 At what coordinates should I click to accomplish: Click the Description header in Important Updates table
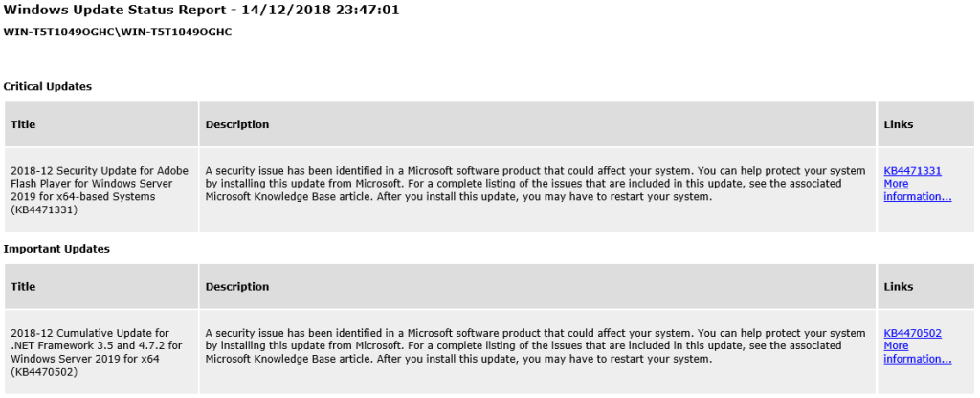[x=237, y=287]
